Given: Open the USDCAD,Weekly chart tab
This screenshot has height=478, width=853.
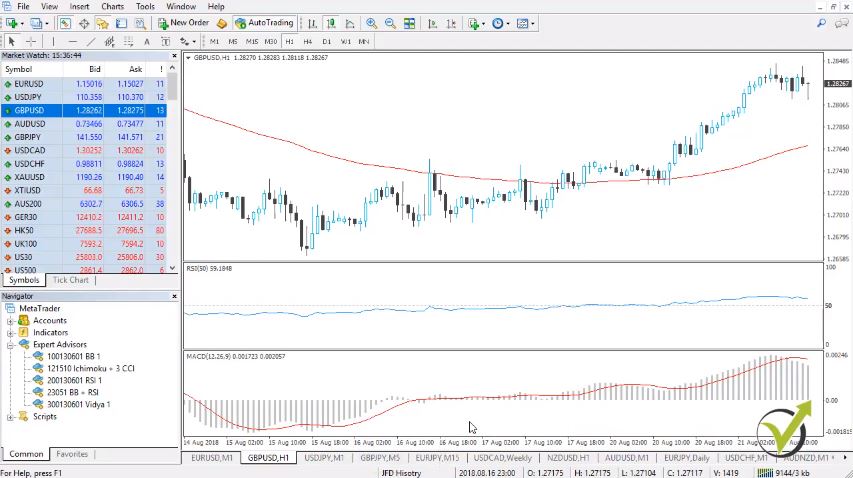Looking at the screenshot, I should click(502, 458).
